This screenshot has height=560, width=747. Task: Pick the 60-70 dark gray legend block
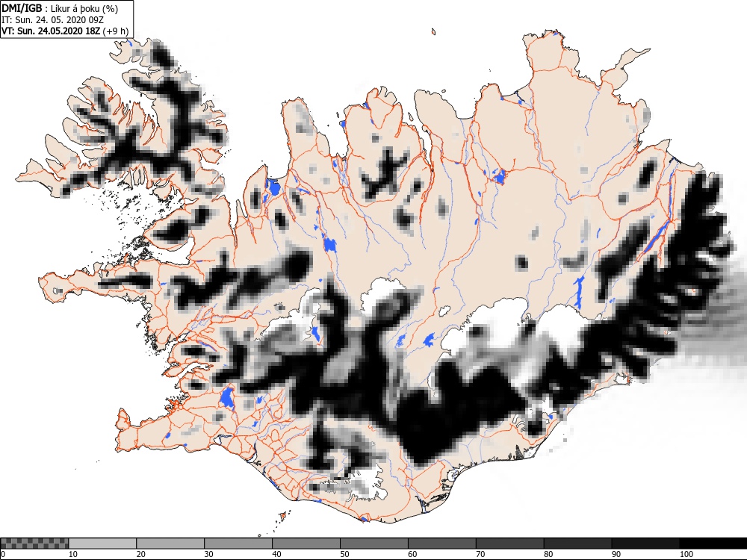pos(442,544)
